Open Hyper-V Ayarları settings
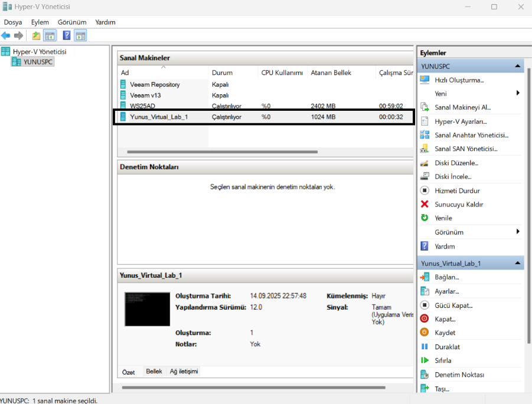The height and width of the screenshot is (404, 532). tap(460, 121)
